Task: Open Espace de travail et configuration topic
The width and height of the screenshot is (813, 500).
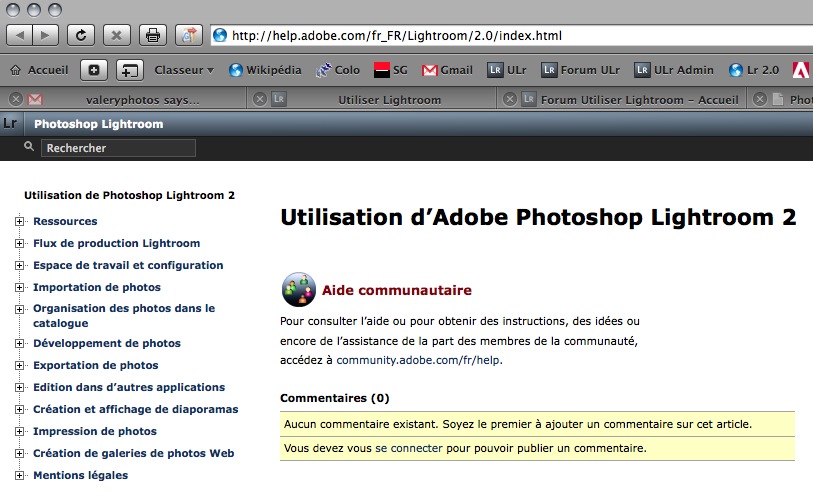Action: pos(128,266)
